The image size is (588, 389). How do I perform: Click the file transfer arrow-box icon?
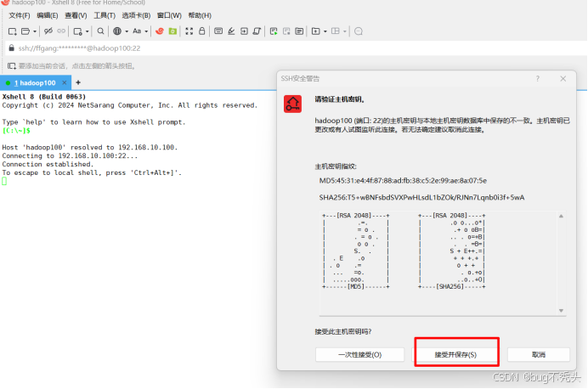point(244,31)
